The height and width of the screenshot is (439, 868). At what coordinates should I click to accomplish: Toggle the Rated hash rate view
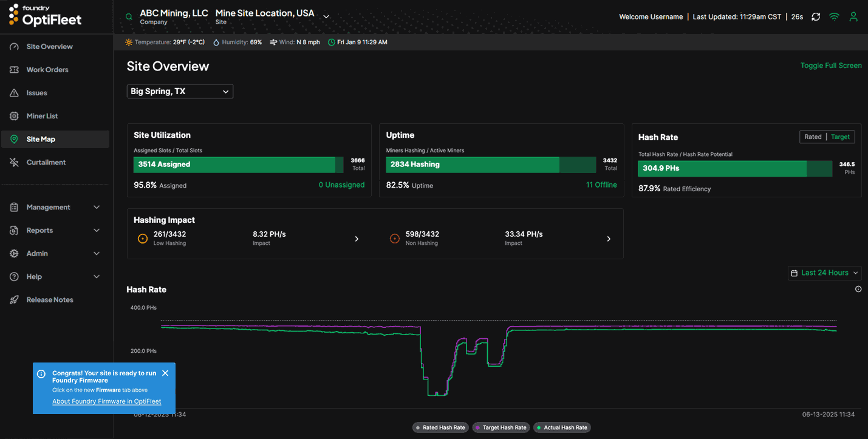pyautogui.click(x=813, y=137)
